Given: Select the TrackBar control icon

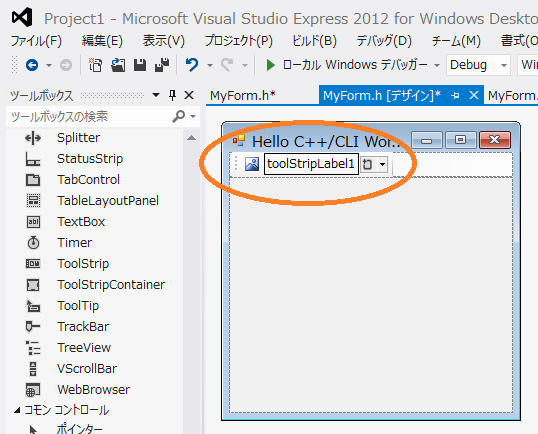Looking at the screenshot, I should pyautogui.click(x=33, y=326).
